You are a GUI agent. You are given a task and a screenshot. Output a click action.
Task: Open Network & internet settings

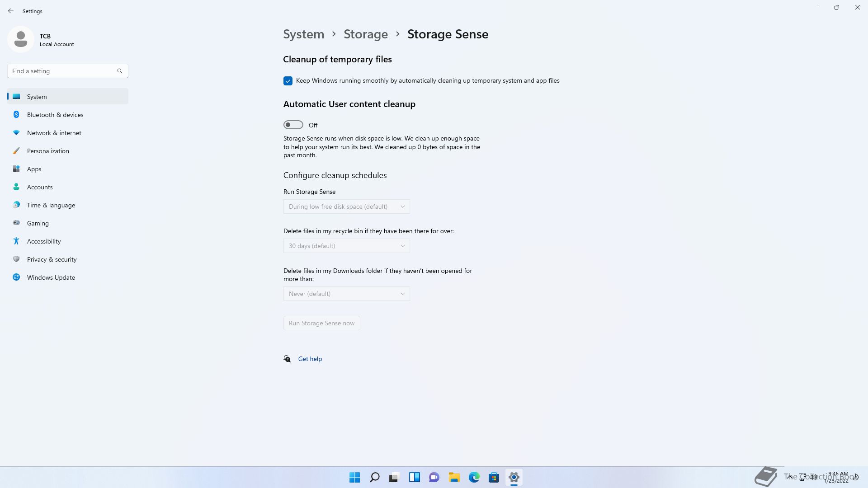tap(68, 132)
